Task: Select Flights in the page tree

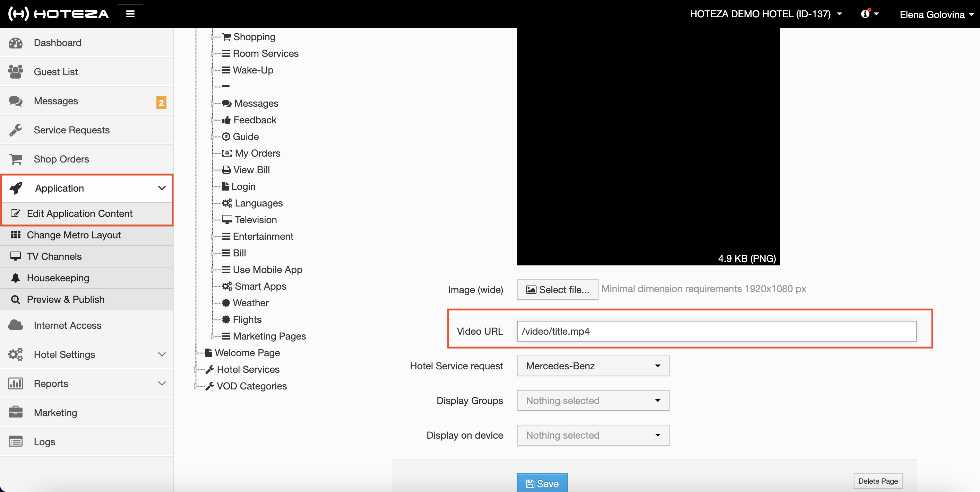Action: pyautogui.click(x=247, y=320)
